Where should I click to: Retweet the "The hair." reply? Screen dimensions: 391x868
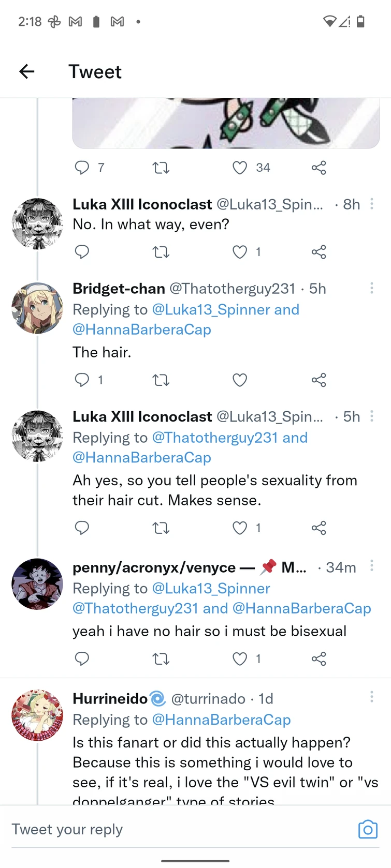pos(161,380)
